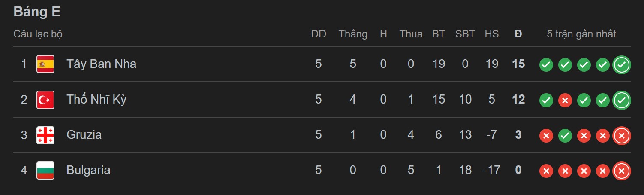Click the Spain flag icon

click(45, 64)
